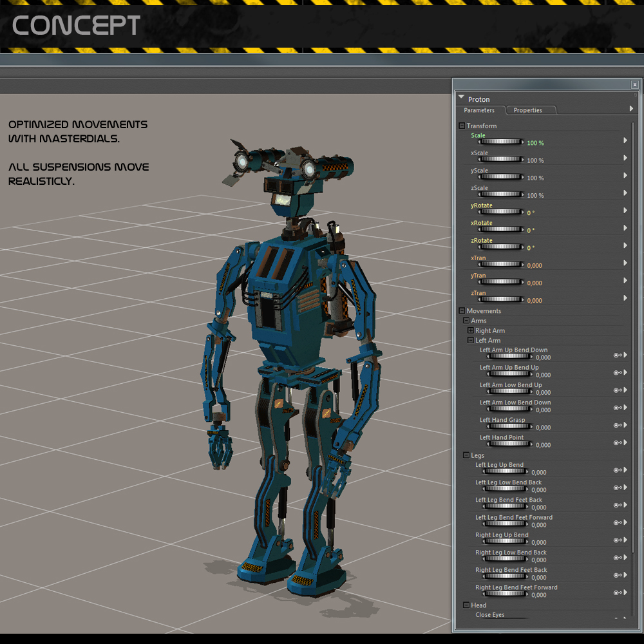Screen dimensions: 644x644
Task: Click the Left Arm Up Bend Up value
Action: click(x=543, y=375)
